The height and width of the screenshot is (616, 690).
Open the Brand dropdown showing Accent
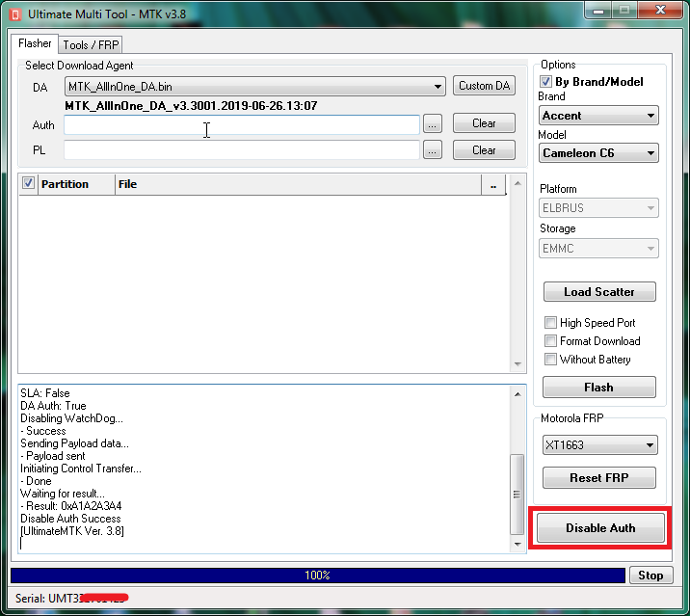tap(598, 116)
